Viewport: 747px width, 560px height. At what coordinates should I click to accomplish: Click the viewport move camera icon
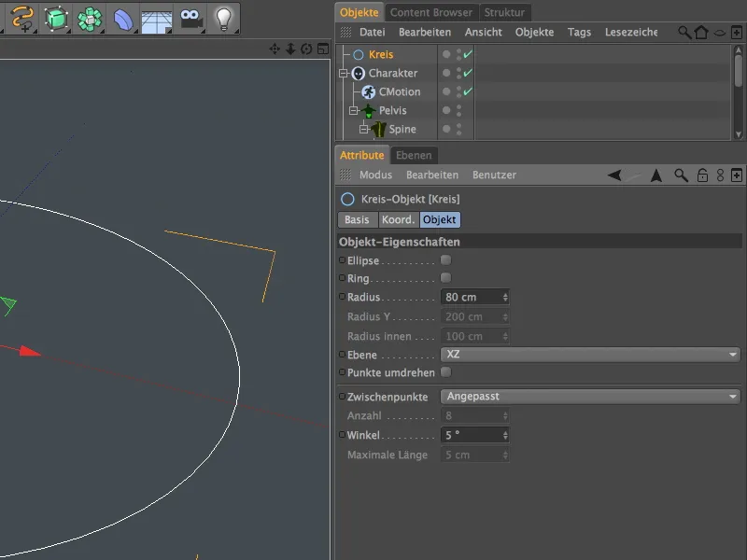275,49
